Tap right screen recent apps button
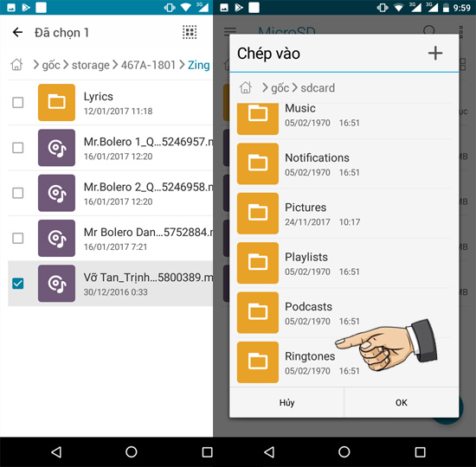This screenshot has height=467, width=476. 420,451
